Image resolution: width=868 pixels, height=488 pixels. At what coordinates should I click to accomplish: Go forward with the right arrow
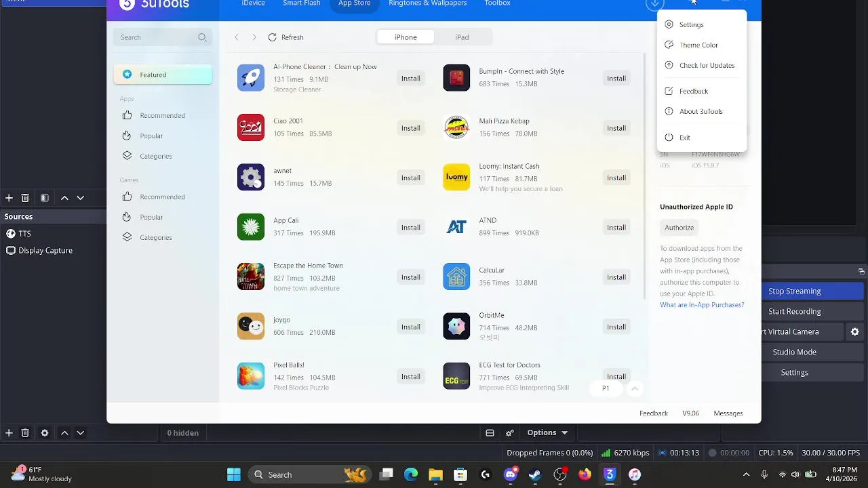(254, 37)
